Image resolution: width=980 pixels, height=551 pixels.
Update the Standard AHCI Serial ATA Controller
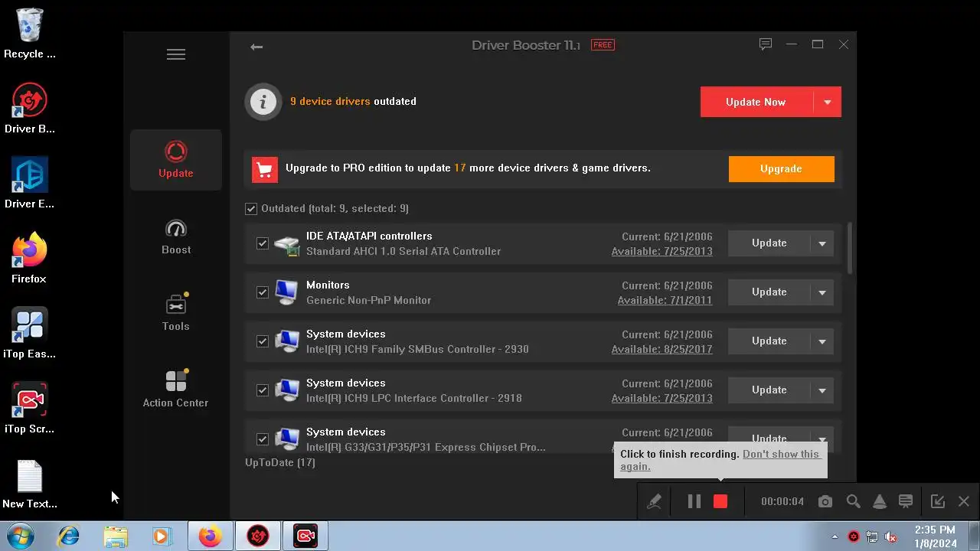click(769, 243)
